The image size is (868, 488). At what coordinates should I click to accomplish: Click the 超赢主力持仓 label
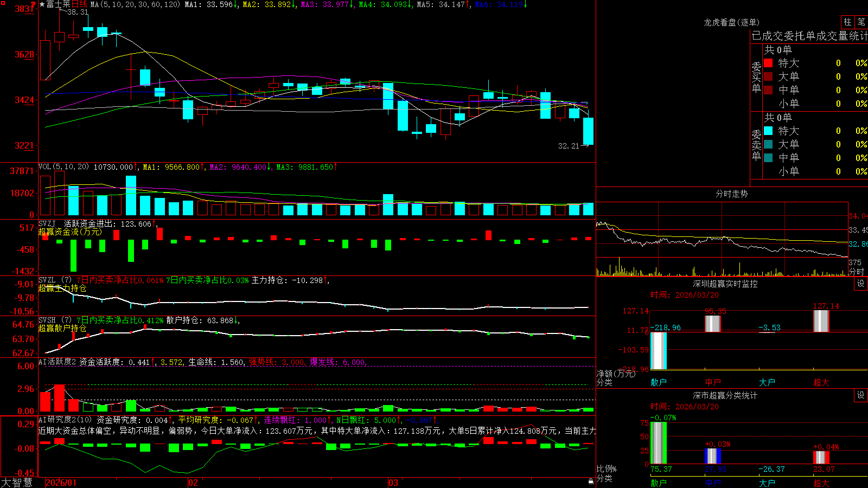(62, 288)
